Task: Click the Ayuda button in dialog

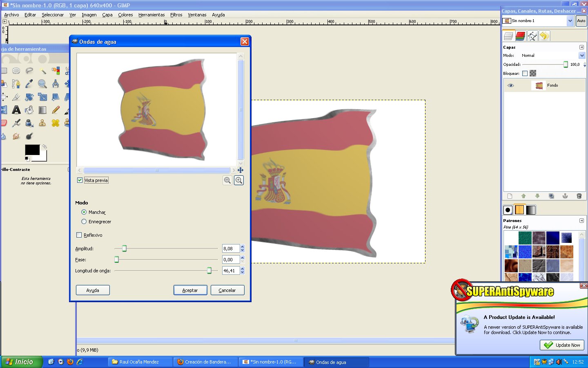Action: point(93,290)
